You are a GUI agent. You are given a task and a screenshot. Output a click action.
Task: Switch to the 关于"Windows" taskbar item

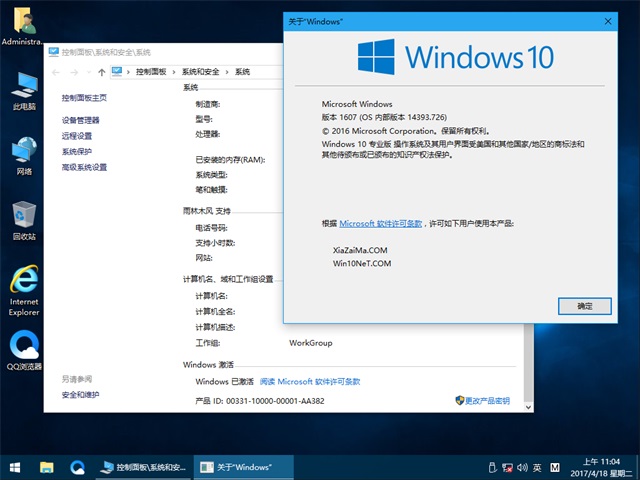[x=242, y=467]
